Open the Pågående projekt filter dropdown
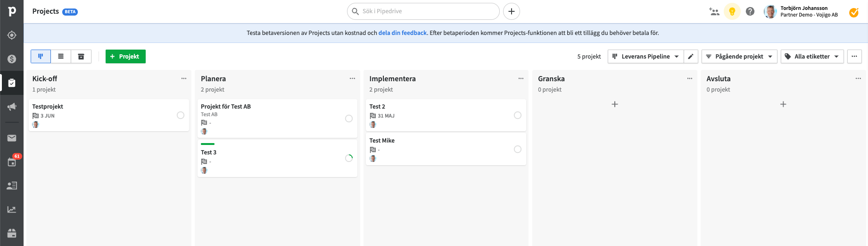Image resolution: width=868 pixels, height=246 pixels. pyautogui.click(x=739, y=57)
